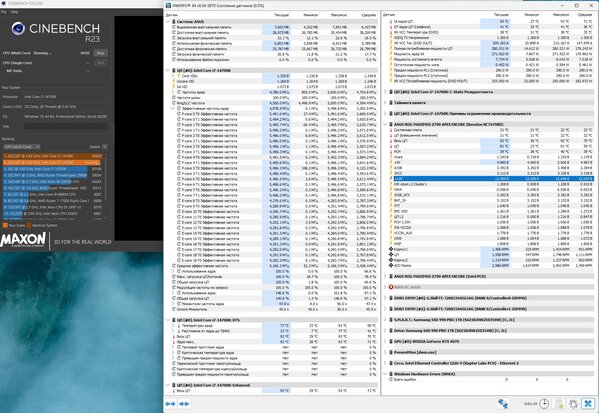Viewport: 599px width, 413px height.
Task: Click the clock icon beside Ring/LLC Частота
Action: [174, 103]
